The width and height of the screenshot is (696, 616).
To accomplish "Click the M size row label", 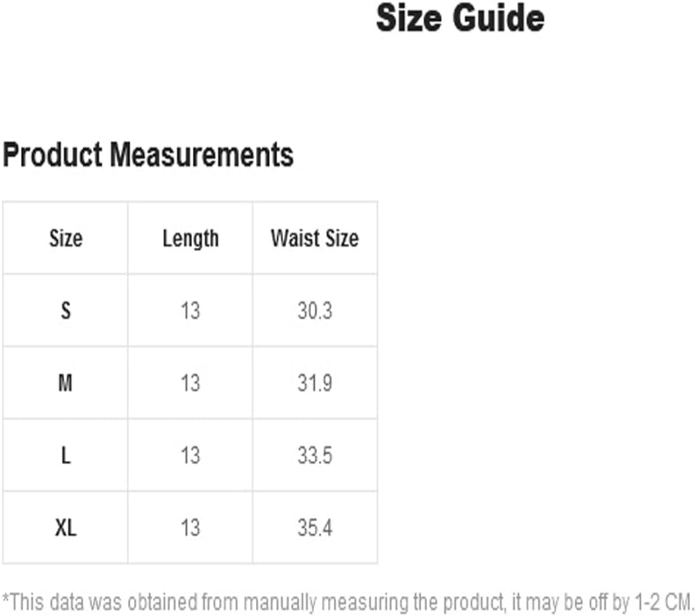I will [x=65, y=383].
